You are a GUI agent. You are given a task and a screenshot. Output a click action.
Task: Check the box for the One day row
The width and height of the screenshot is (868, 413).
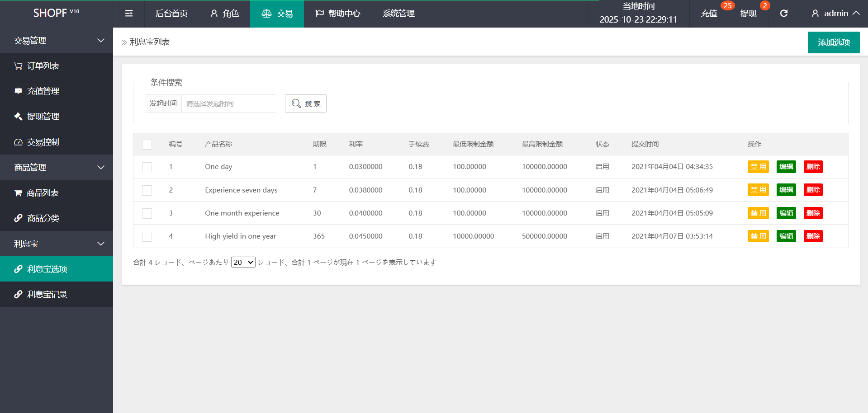click(x=147, y=167)
